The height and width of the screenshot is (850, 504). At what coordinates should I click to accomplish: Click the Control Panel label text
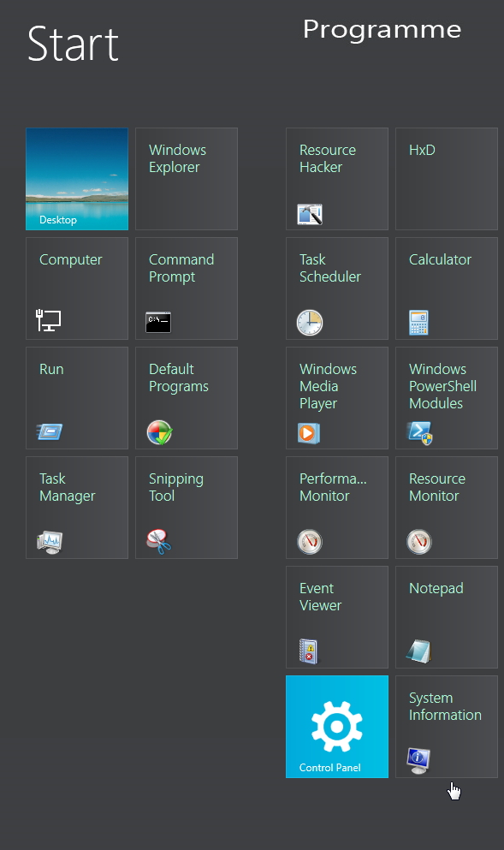click(330, 768)
